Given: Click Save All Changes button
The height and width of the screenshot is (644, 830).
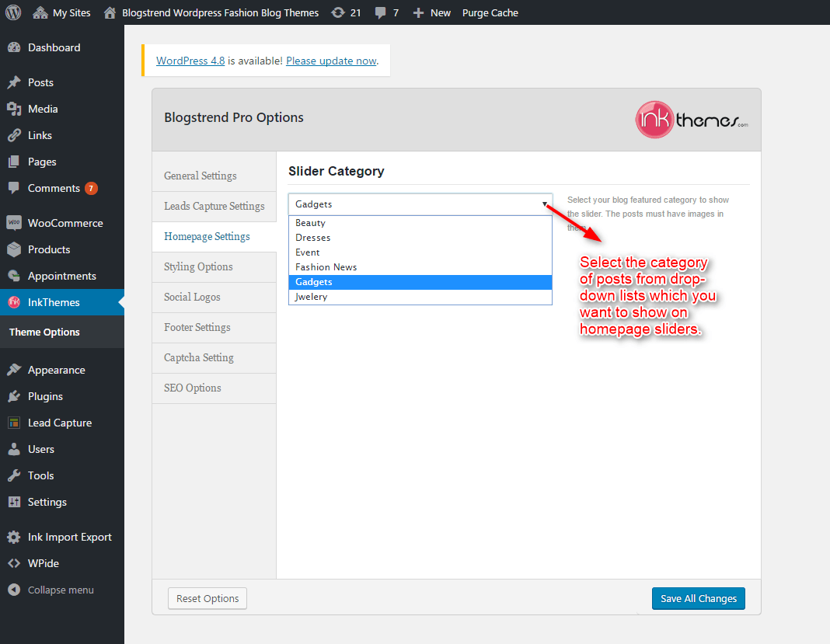Looking at the screenshot, I should click(698, 598).
